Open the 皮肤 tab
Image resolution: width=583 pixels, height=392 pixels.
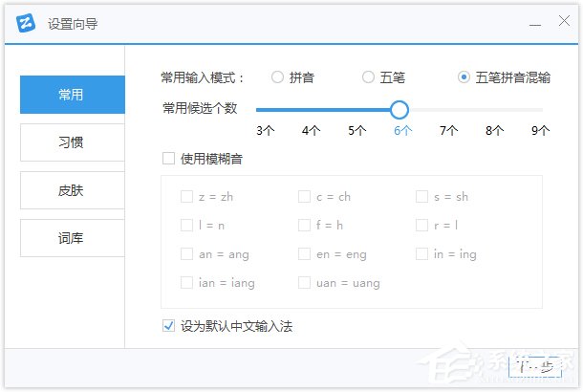(x=72, y=190)
